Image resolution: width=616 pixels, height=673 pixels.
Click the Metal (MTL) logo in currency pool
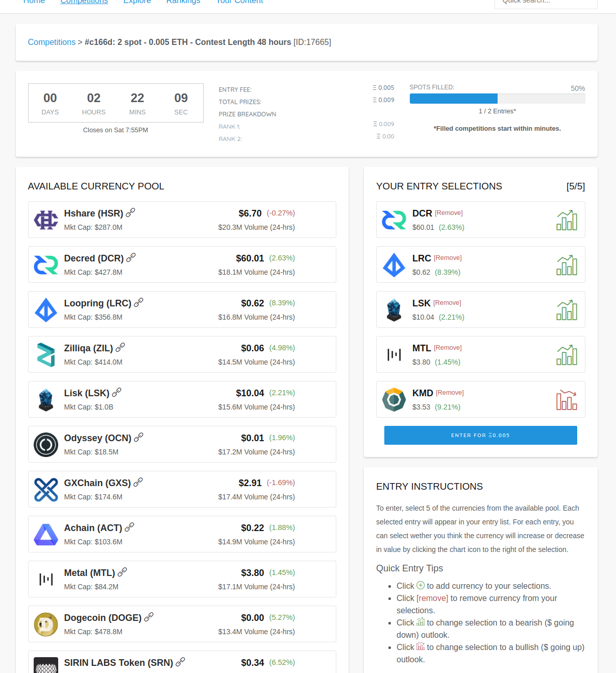(x=46, y=579)
